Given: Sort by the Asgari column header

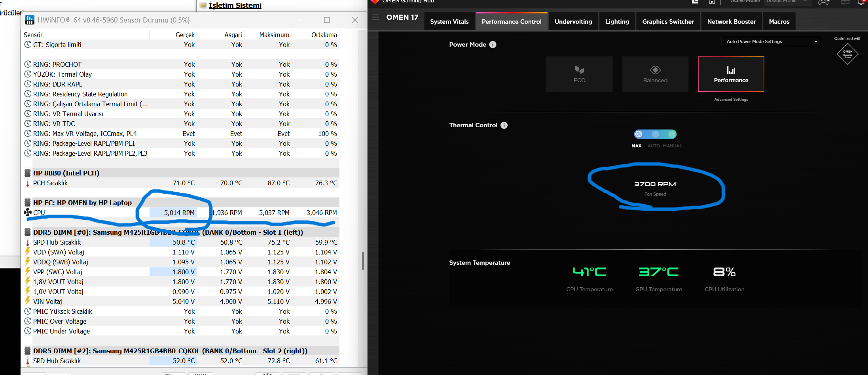Looking at the screenshot, I should pyautogui.click(x=220, y=35).
